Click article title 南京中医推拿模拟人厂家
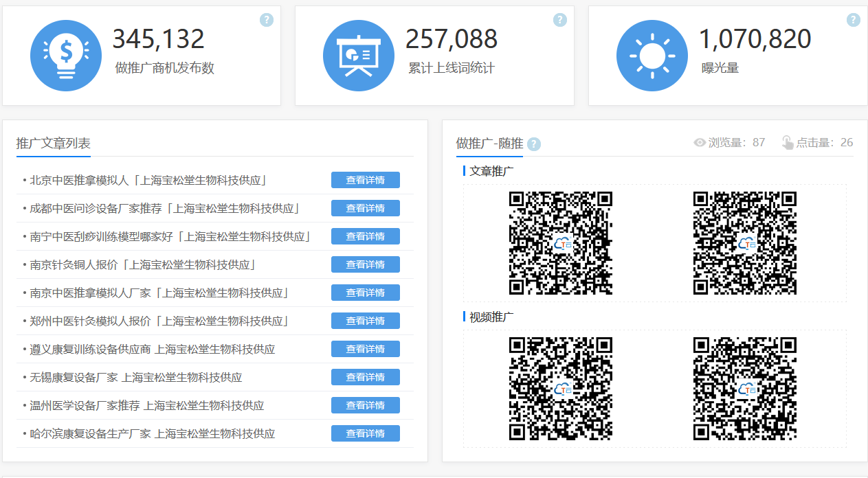868x478 pixels. coord(159,293)
